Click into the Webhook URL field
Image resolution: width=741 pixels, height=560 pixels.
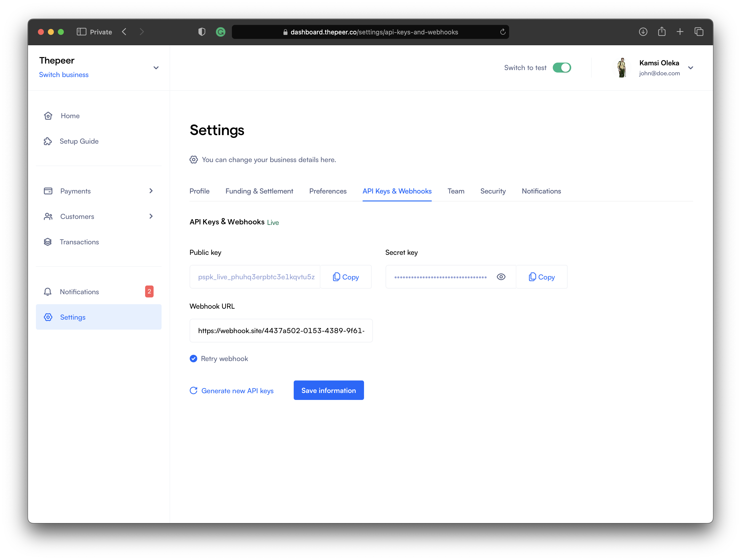281,331
